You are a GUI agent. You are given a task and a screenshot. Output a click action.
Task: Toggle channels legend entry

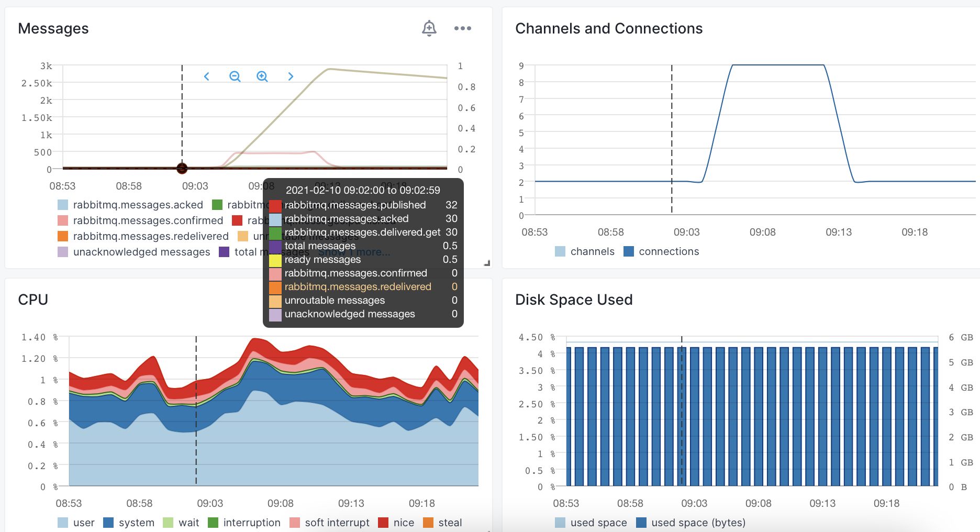pos(585,251)
